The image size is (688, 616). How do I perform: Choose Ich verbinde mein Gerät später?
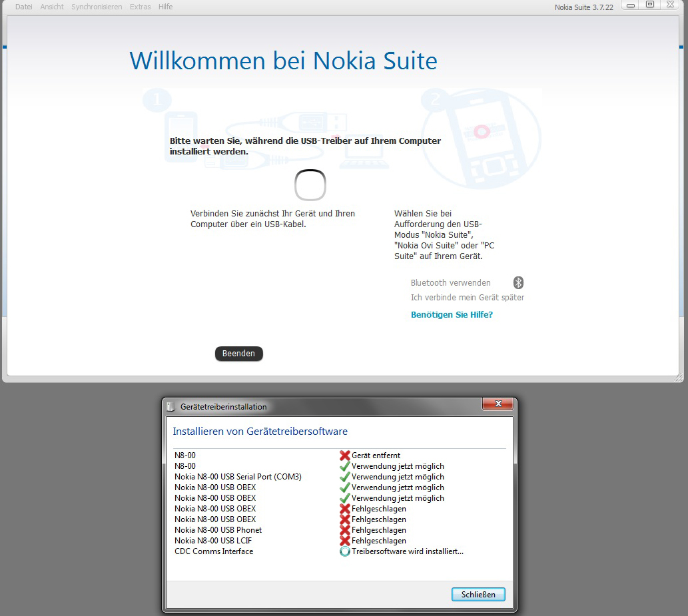click(468, 298)
